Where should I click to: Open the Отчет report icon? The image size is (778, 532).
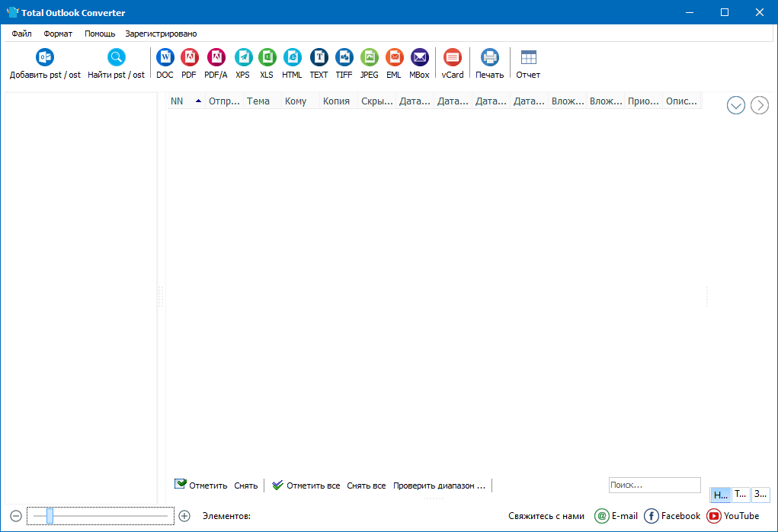pyautogui.click(x=527, y=56)
